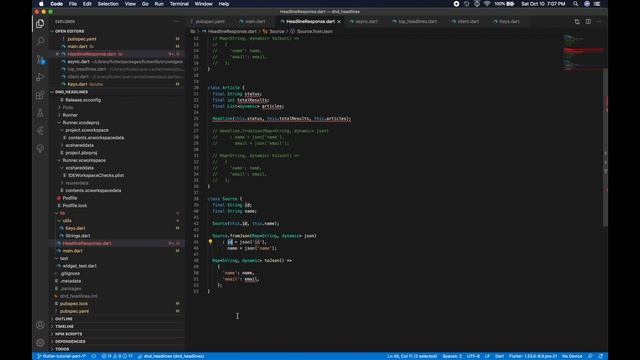Open Strings.dart in the explorer tree
The width and height of the screenshot is (640, 360).
[x=78, y=236]
